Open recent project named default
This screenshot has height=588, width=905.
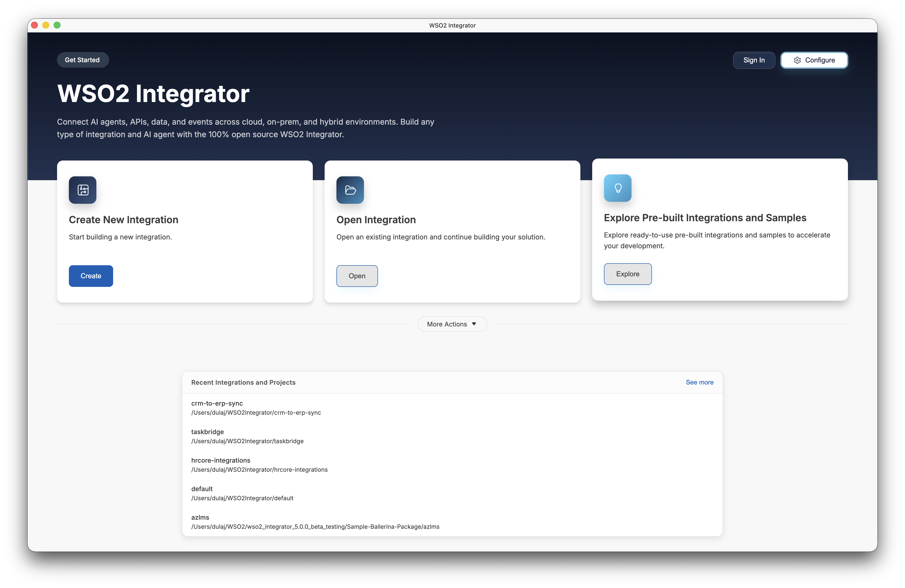click(x=201, y=488)
